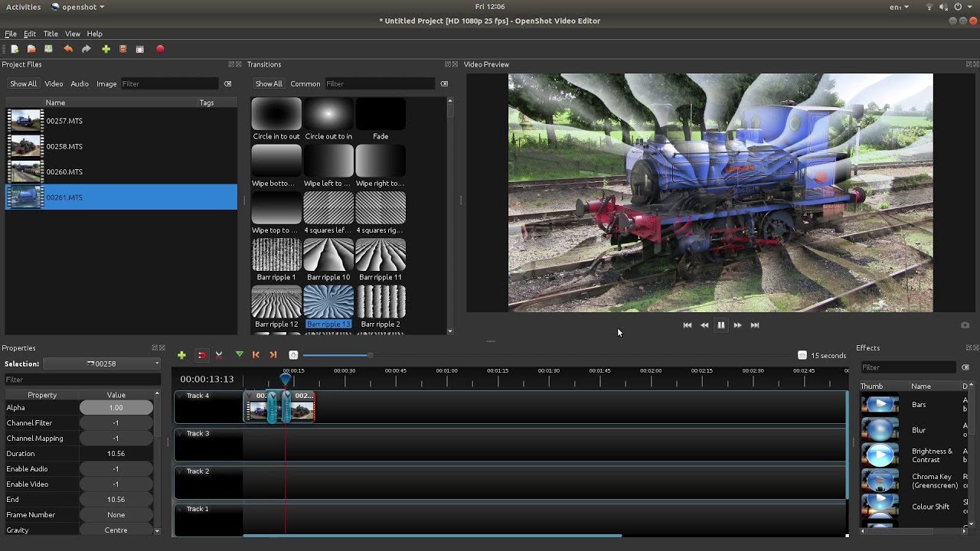980x551 pixels.
Task: Click the red Export Video button
Action: [x=160, y=49]
